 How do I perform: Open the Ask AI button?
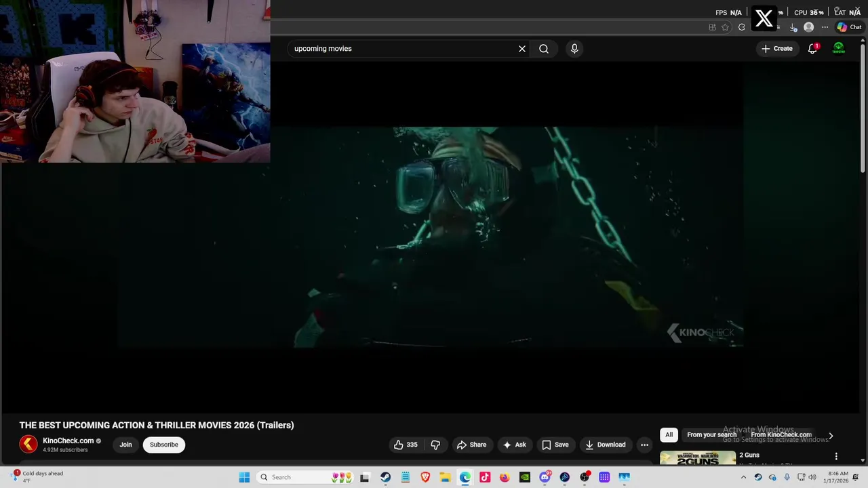pyautogui.click(x=514, y=445)
